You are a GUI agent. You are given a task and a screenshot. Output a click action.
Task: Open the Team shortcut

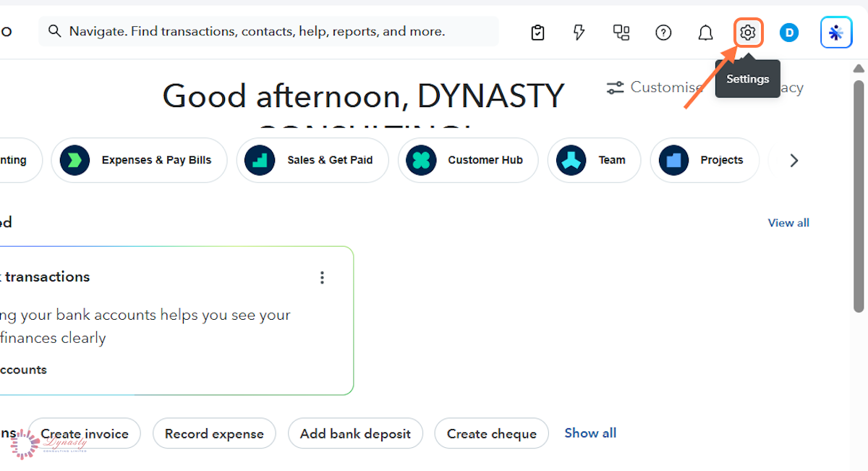[594, 160]
